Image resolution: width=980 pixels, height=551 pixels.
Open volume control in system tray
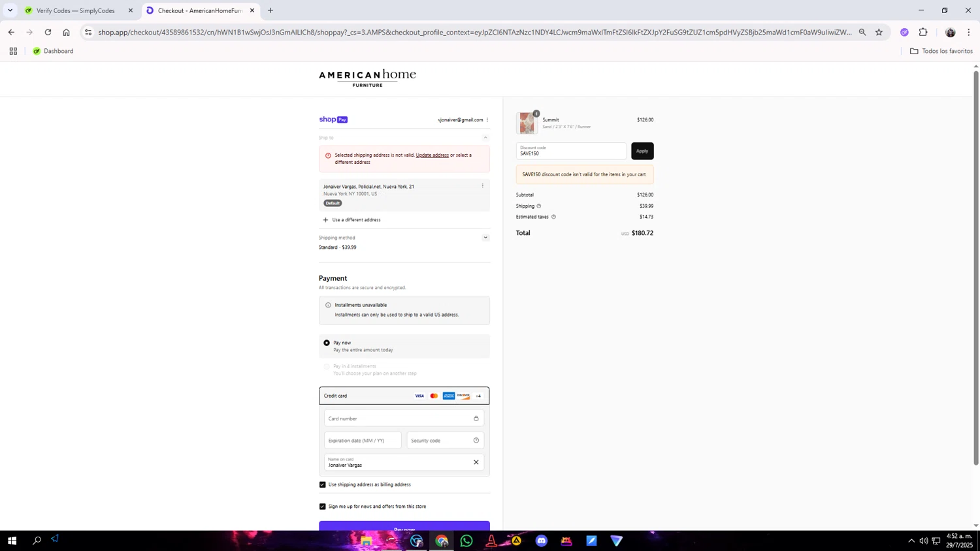pyautogui.click(x=924, y=541)
